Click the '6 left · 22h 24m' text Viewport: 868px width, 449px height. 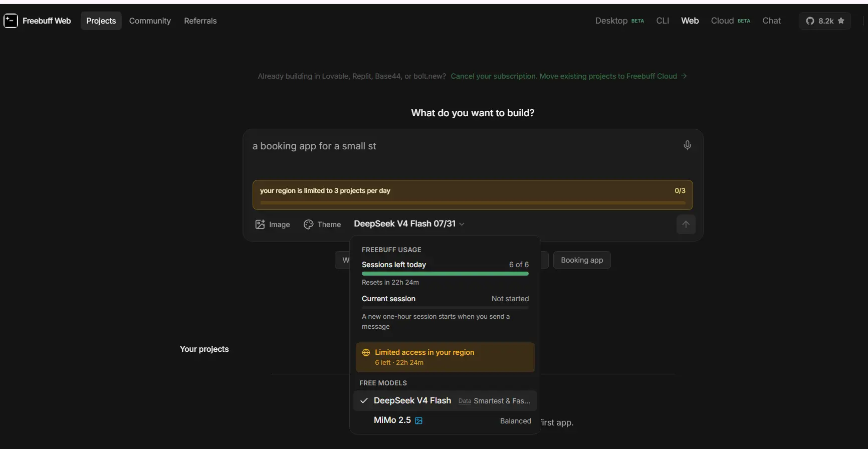pyautogui.click(x=399, y=363)
